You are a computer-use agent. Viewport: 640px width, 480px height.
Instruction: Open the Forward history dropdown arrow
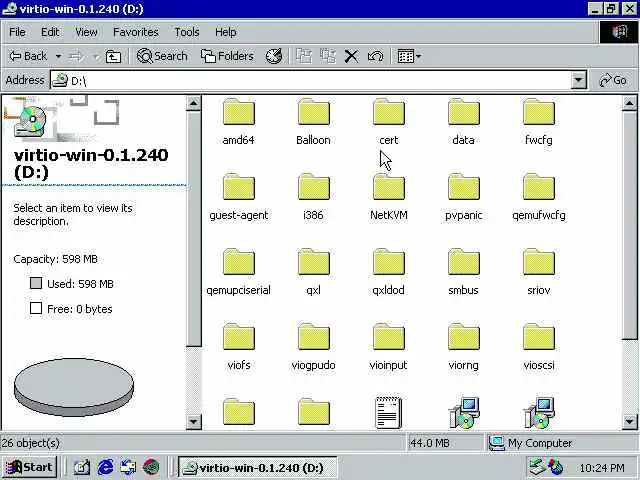click(96, 56)
